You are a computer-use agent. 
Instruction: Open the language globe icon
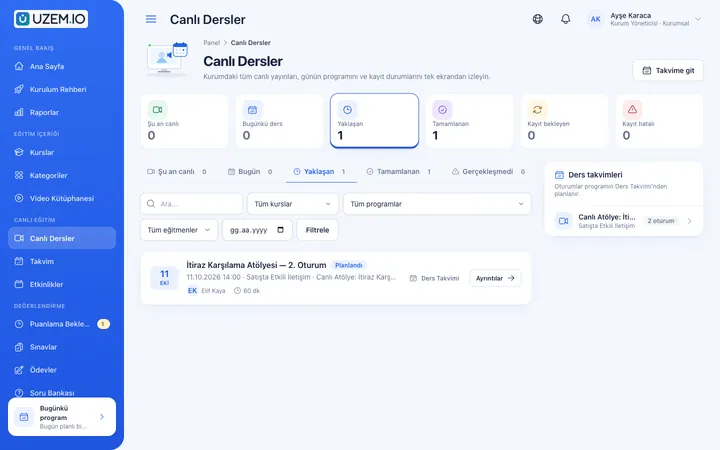coord(538,19)
